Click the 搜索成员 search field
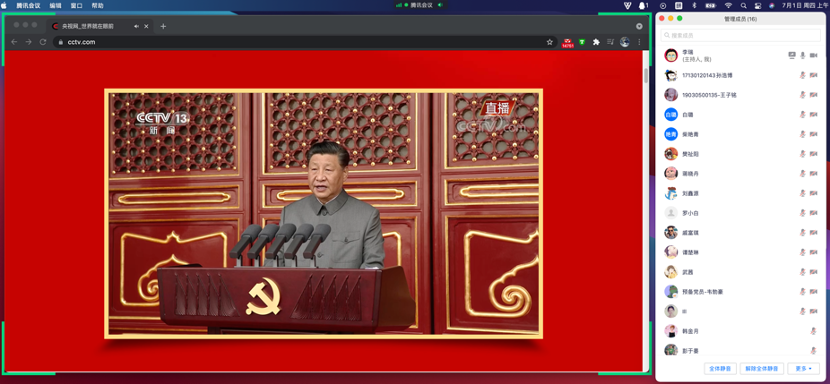The width and height of the screenshot is (830, 384). point(741,35)
